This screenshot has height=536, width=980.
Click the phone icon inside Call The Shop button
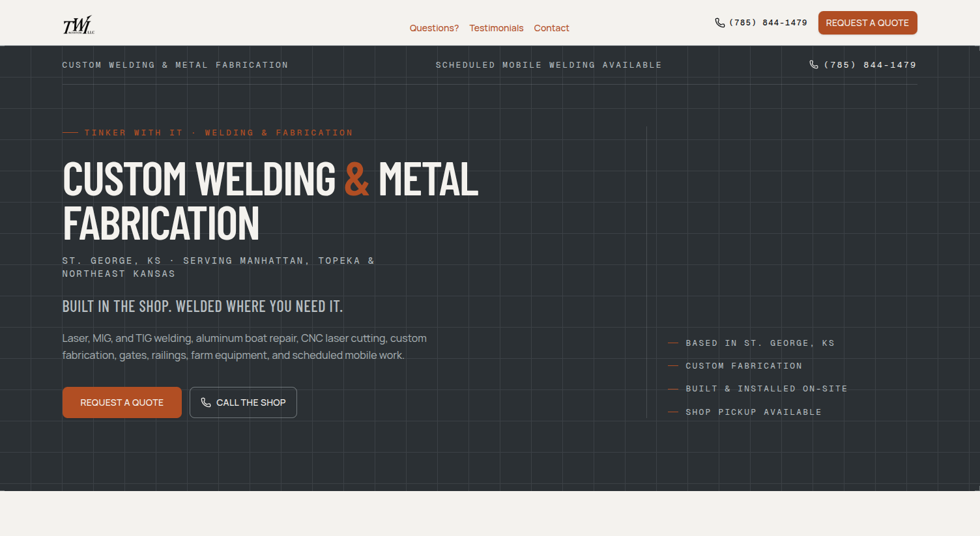pyautogui.click(x=206, y=402)
